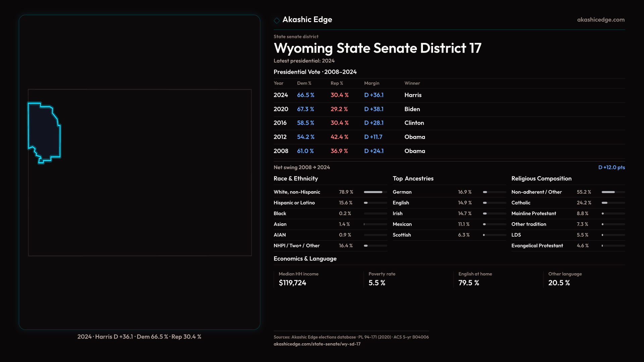Click the Margin column header
Viewport: 644px width, 362px height.
(372, 83)
